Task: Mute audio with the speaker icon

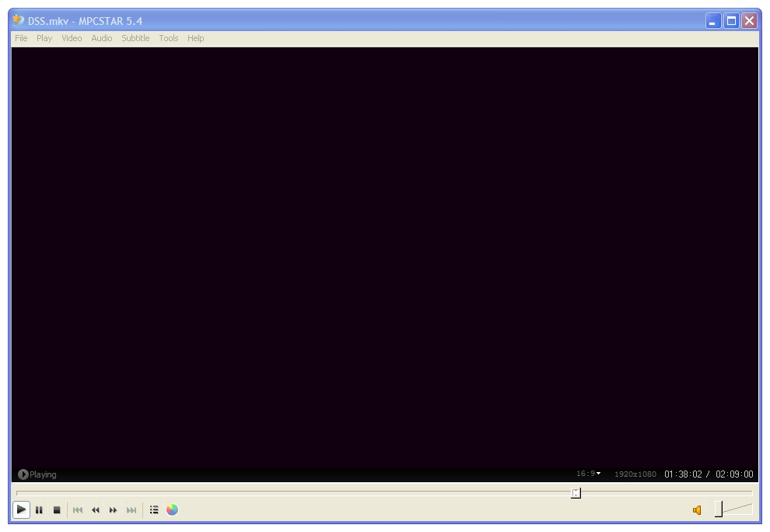Action: 697,510
